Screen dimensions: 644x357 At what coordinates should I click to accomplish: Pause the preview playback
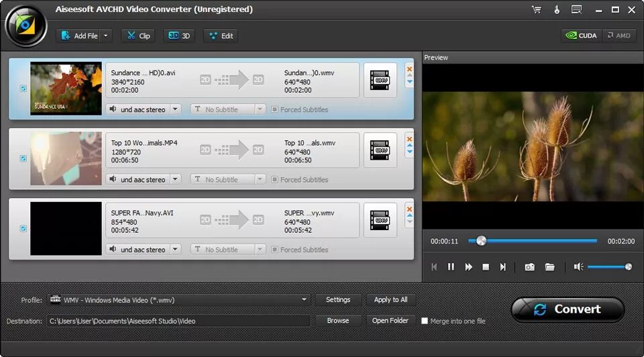click(451, 267)
